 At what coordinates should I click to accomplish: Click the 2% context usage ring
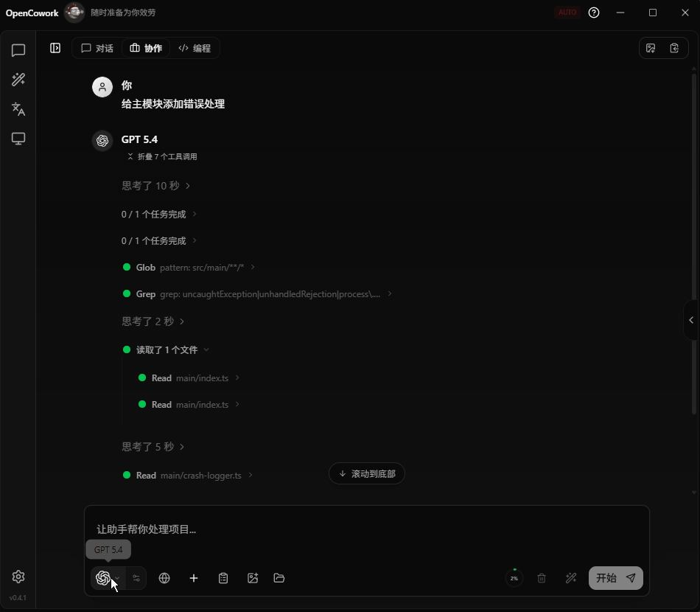click(x=514, y=578)
